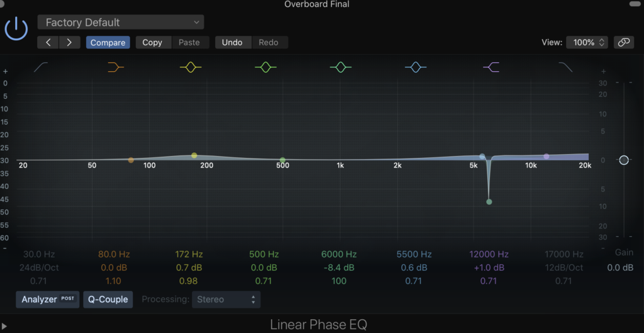644x333 pixels.
Task: Toggle the orange low-shelf band icon
Action: click(116, 67)
